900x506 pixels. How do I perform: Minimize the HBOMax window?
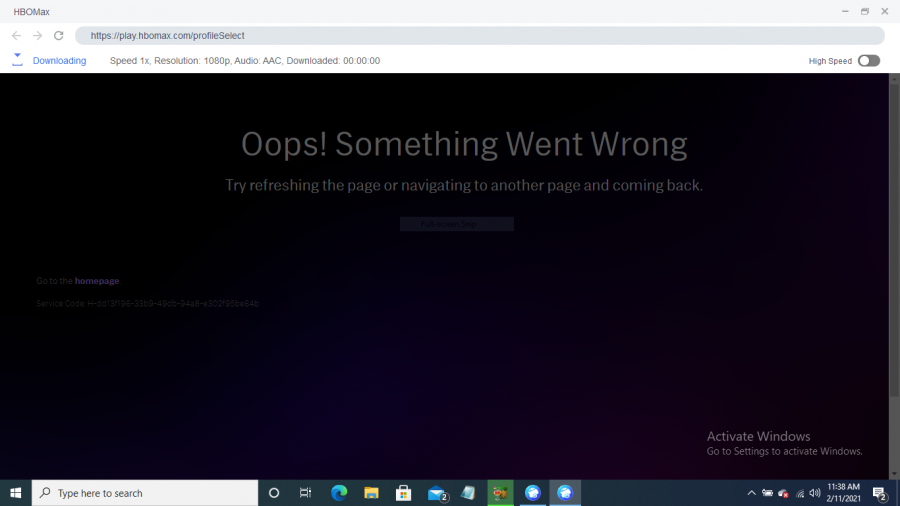[845, 11]
